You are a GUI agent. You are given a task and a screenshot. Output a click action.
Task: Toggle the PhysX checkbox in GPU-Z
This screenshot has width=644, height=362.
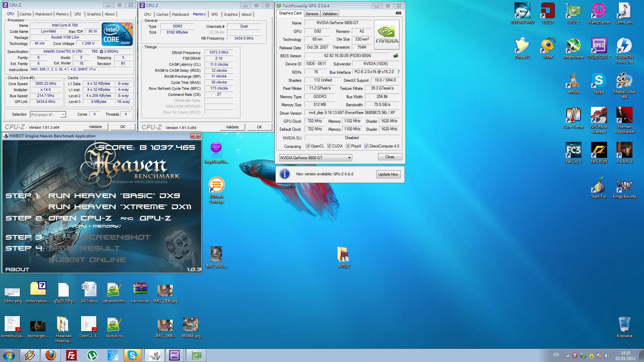(348, 146)
